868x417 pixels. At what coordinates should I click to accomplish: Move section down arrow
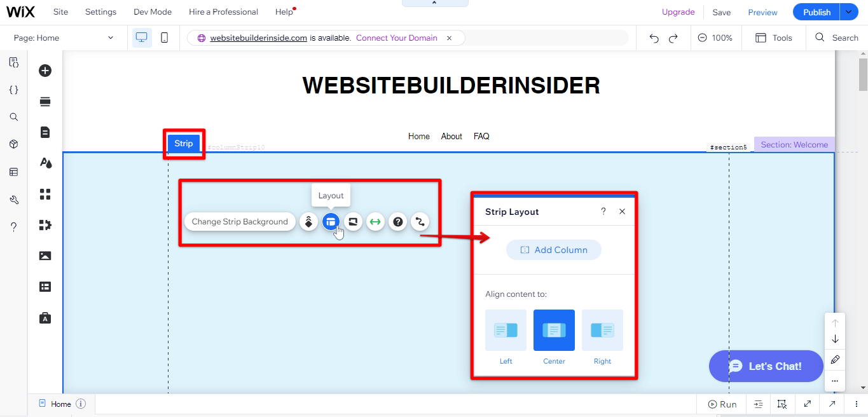pyautogui.click(x=835, y=339)
